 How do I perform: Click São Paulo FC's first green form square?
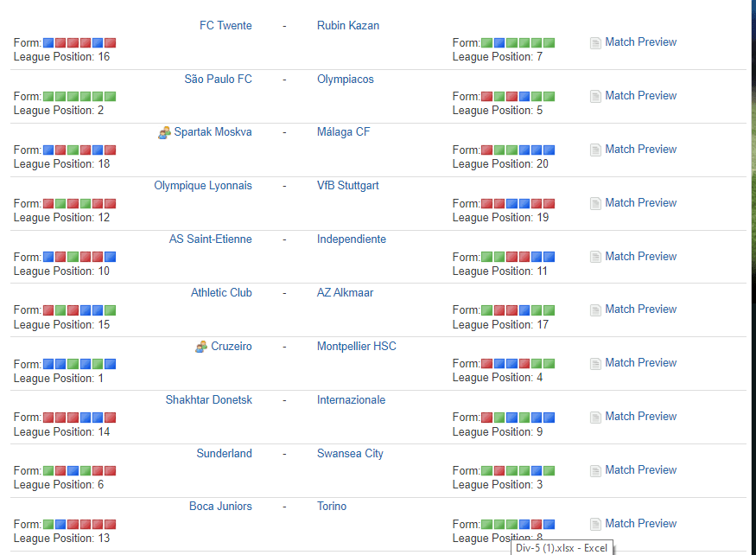pos(48,97)
